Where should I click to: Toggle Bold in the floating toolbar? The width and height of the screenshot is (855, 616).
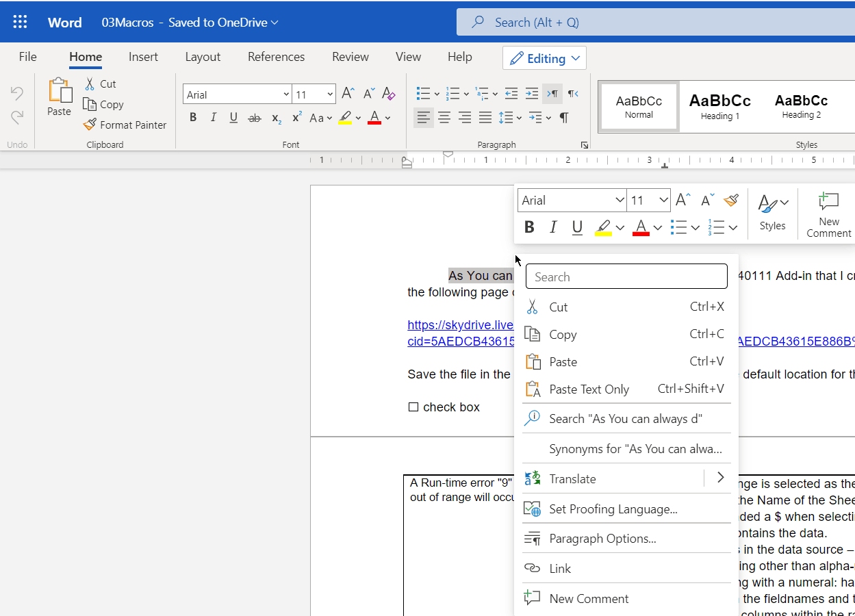529,227
